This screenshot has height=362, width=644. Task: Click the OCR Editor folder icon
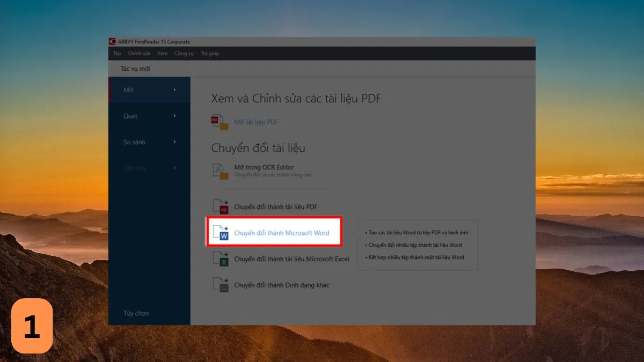[x=220, y=171]
